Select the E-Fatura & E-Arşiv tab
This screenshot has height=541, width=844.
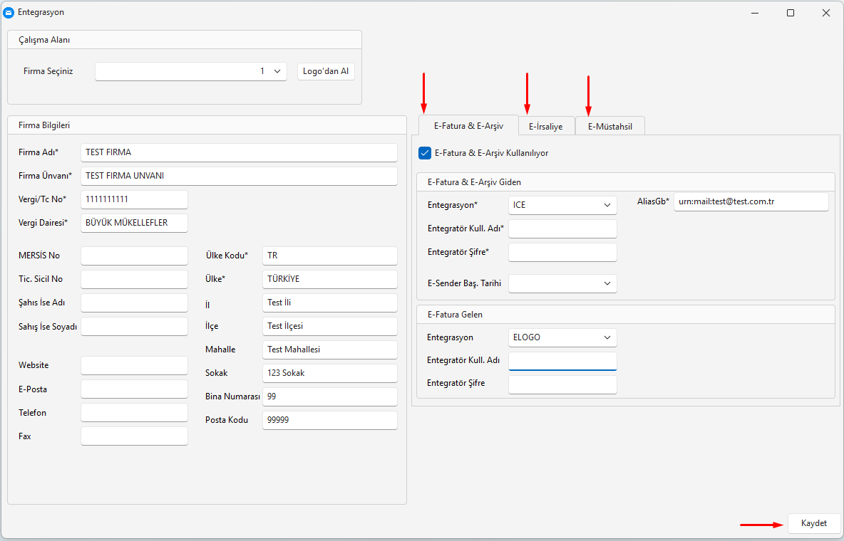(x=468, y=126)
